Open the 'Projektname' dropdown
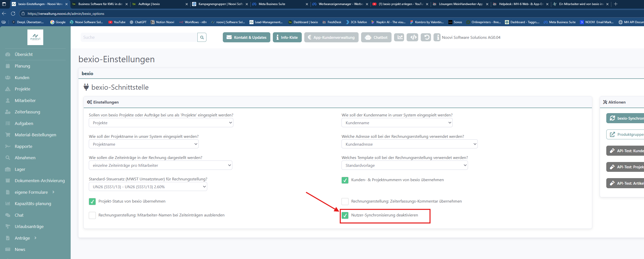This screenshot has height=259, width=644. tap(144, 144)
